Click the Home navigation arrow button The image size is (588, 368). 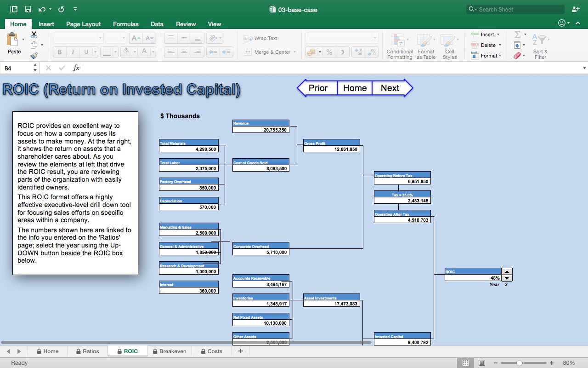coord(355,88)
